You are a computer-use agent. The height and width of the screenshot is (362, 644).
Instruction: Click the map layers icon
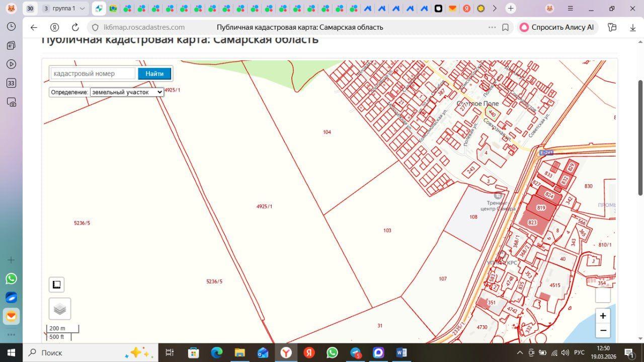point(60,309)
